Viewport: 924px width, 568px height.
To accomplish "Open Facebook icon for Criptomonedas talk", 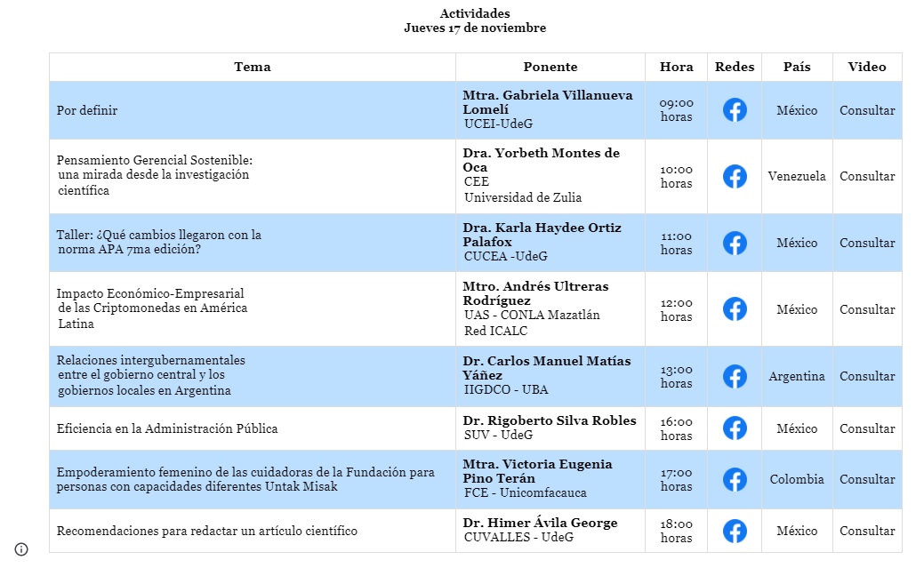I will tap(735, 309).
